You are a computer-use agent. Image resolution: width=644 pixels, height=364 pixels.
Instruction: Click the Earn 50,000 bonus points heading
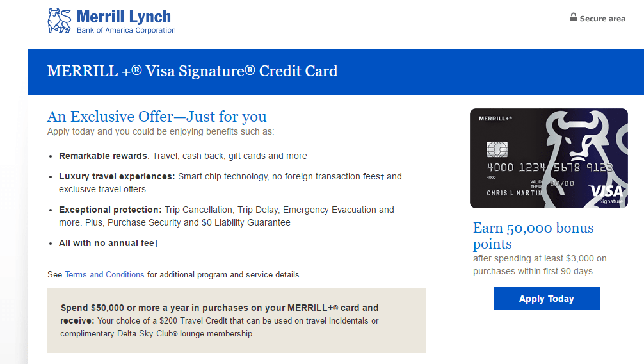[x=533, y=236]
